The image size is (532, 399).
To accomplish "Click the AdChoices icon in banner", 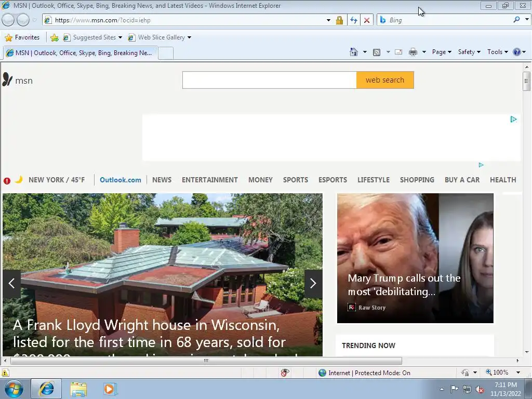I will point(513,119).
